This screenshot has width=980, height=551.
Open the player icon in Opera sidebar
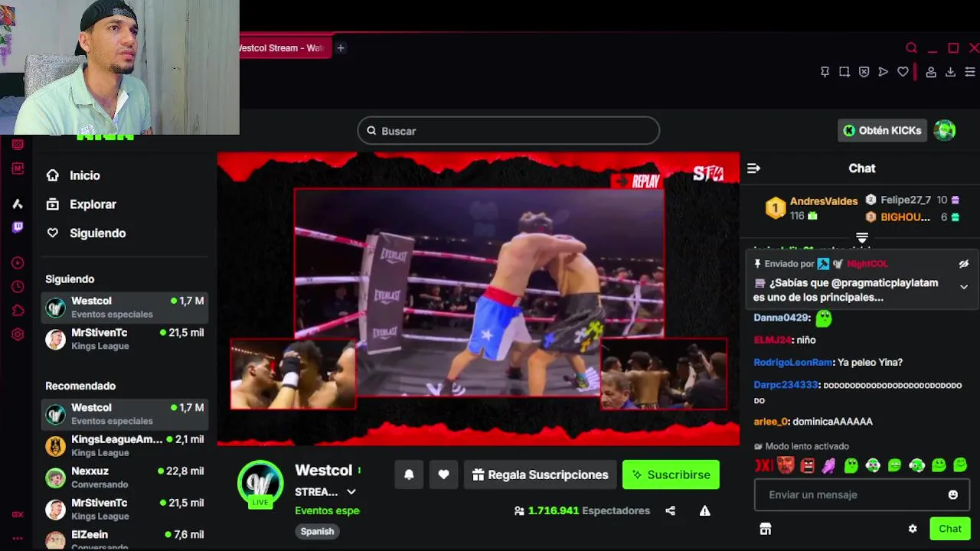pos(18,263)
